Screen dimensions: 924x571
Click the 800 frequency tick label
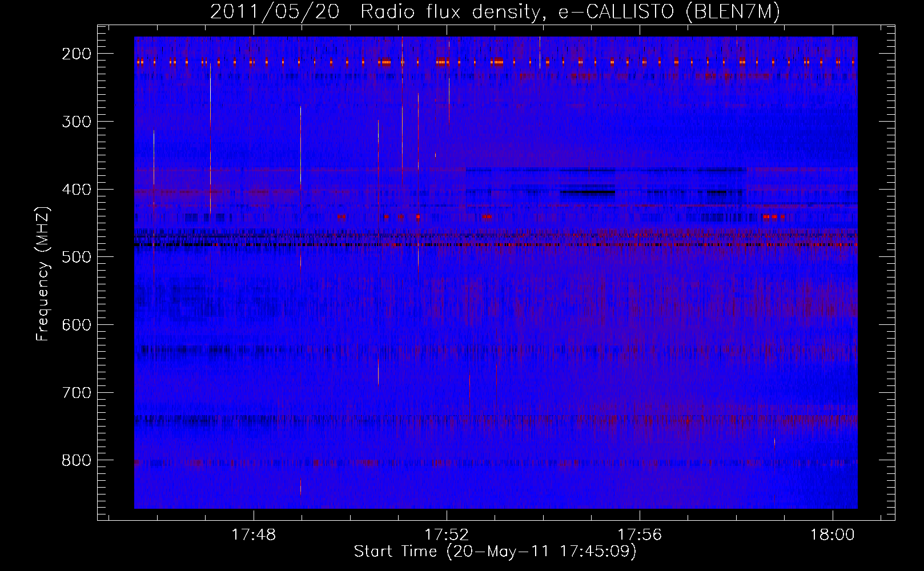(76, 460)
